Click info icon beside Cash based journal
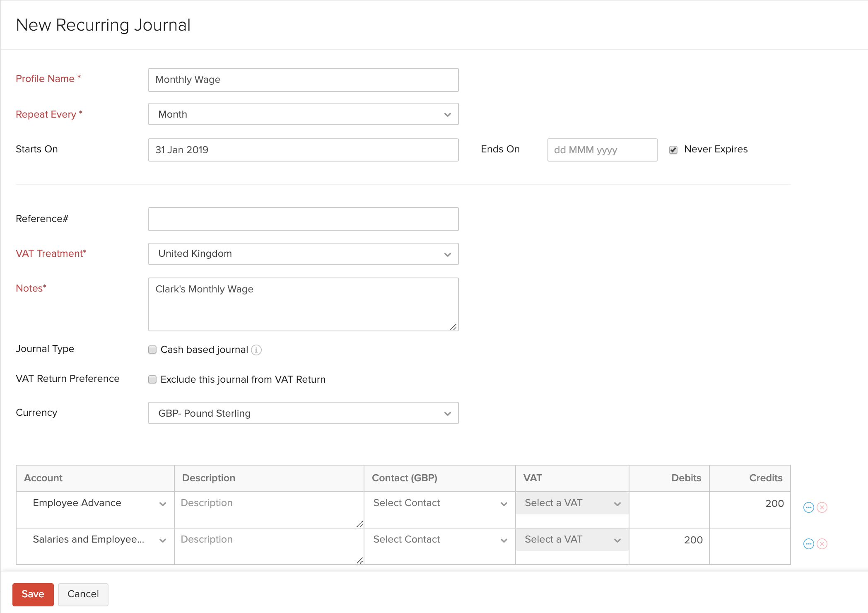This screenshot has height=613, width=868. (x=256, y=350)
